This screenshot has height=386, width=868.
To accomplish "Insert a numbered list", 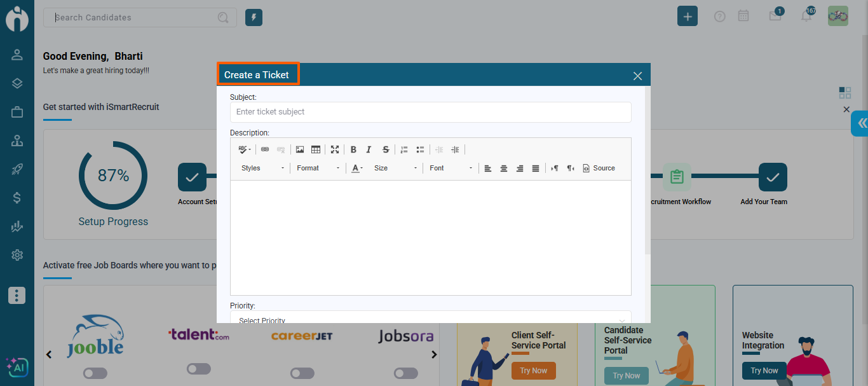I will pyautogui.click(x=404, y=149).
